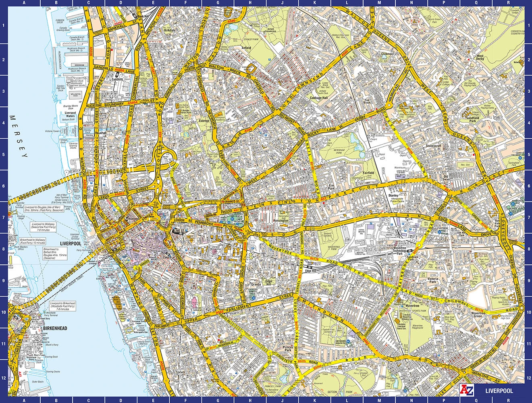Select the Kensington district name

point(281,220)
